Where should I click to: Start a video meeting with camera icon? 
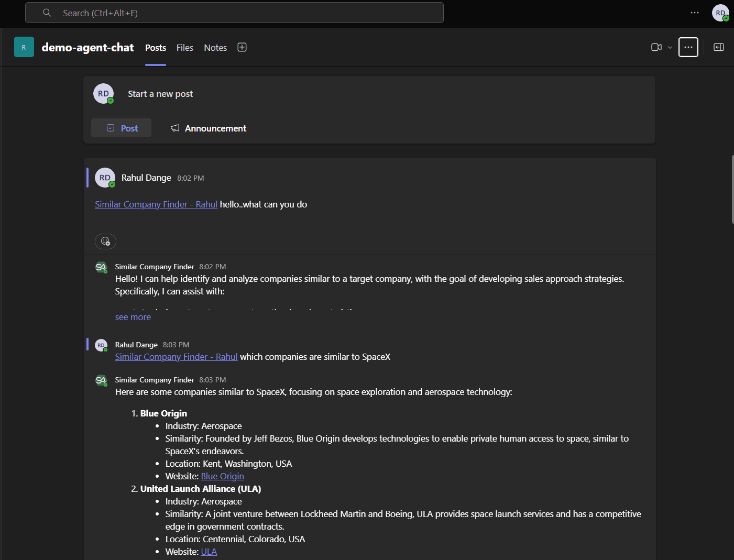tap(656, 47)
